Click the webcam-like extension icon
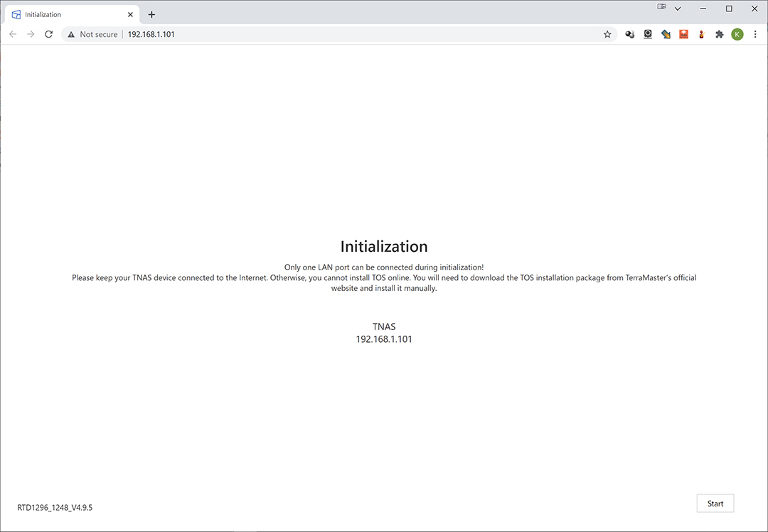Image resolution: width=768 pixels, height=532 pixels. click(648, 34)
